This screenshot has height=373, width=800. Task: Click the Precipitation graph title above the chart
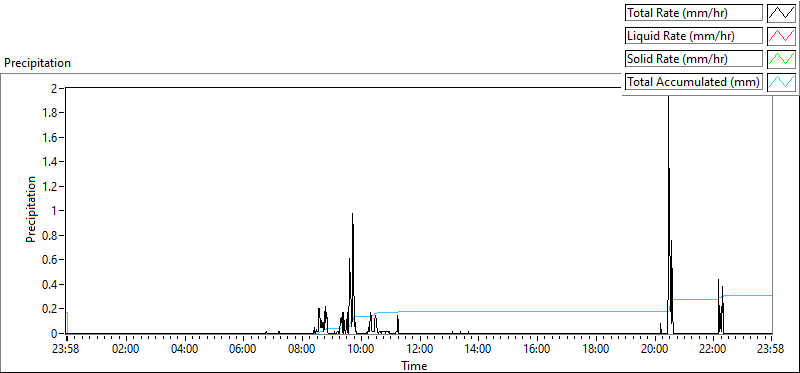coord(37,63)
